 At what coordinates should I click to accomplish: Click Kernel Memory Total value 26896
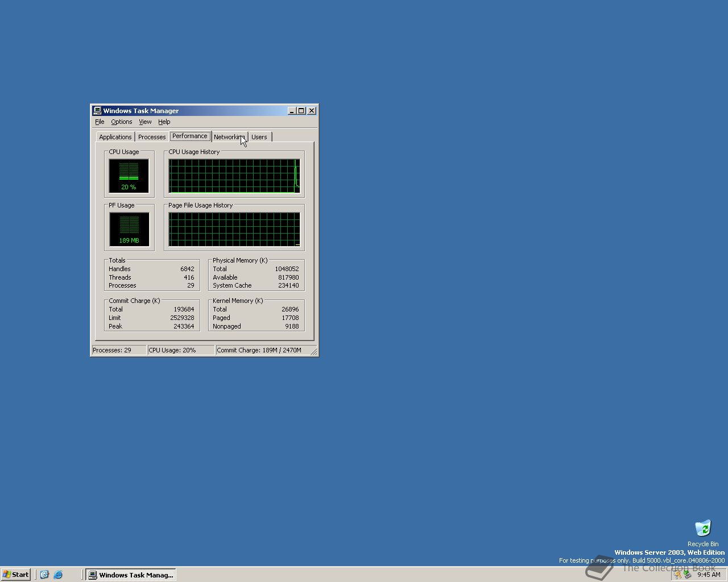(290, 309)
